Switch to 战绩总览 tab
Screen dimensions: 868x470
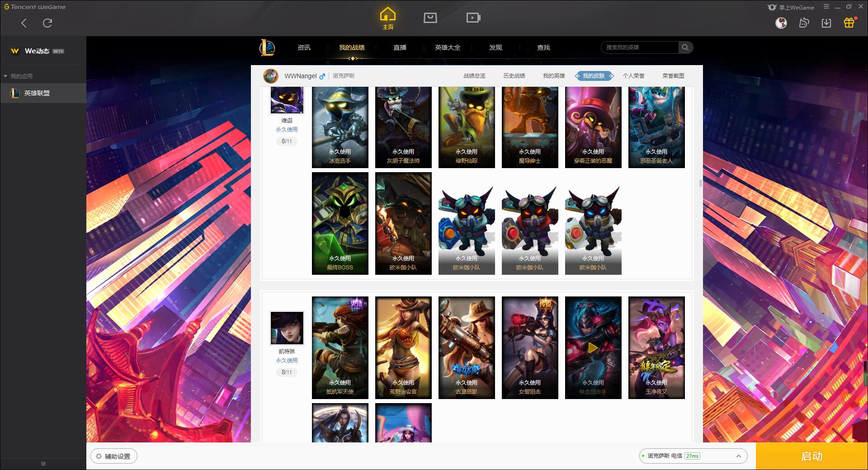474,76
